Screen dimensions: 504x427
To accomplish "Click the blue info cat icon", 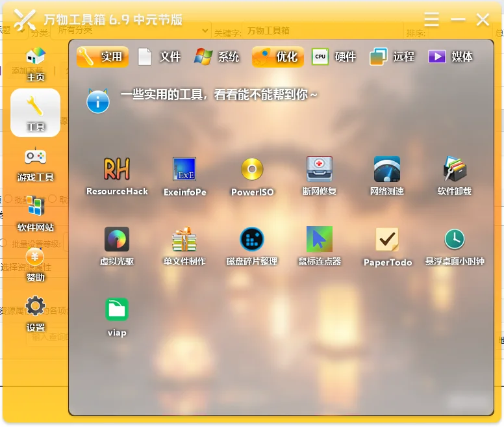I will point(97,101).
